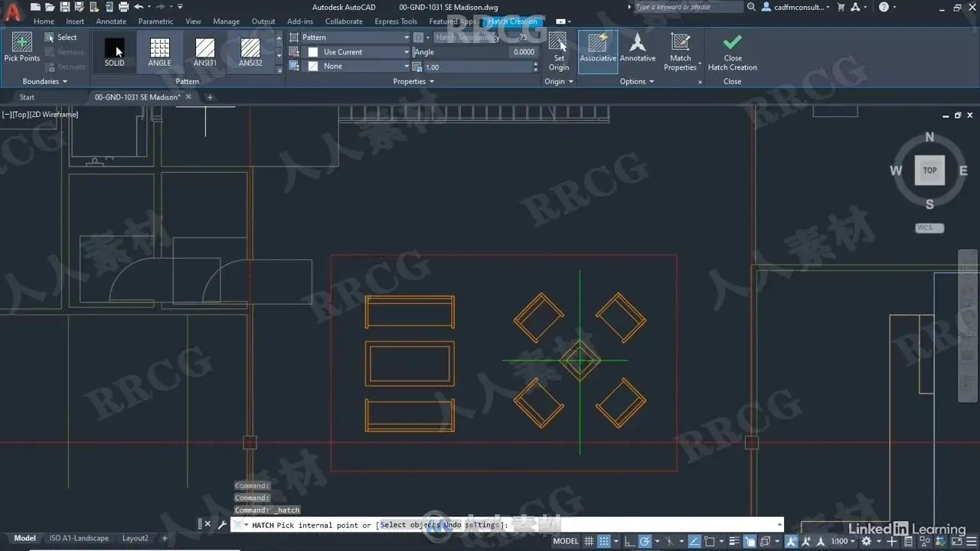
Task: Choose the ANSI31 hatch pattern
Action: pyautogui.click(x=204, y=52)
